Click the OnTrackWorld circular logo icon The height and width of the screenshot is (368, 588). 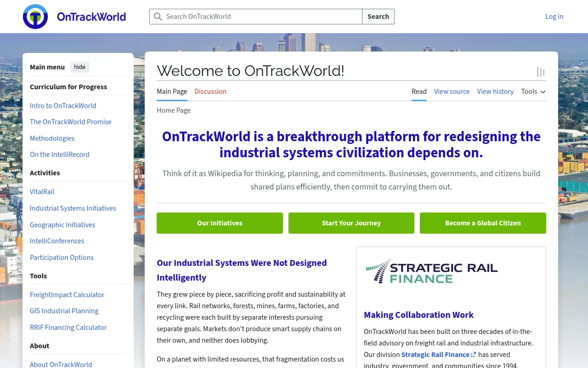35,17
